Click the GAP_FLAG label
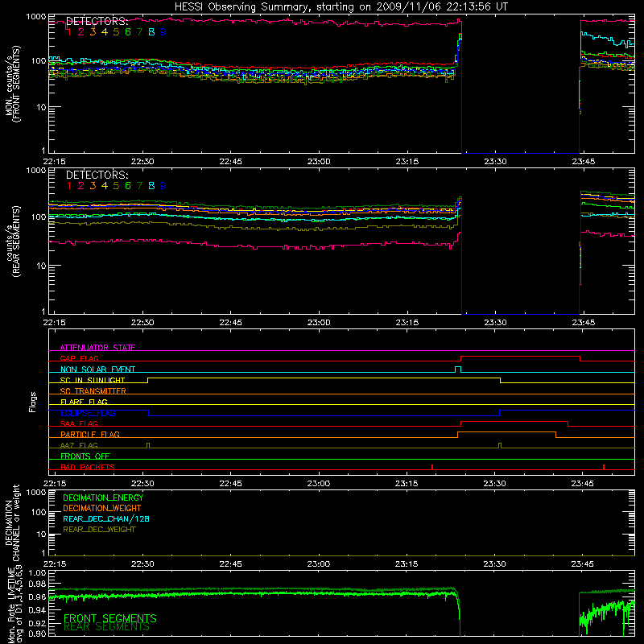 [x=79, y=358]
